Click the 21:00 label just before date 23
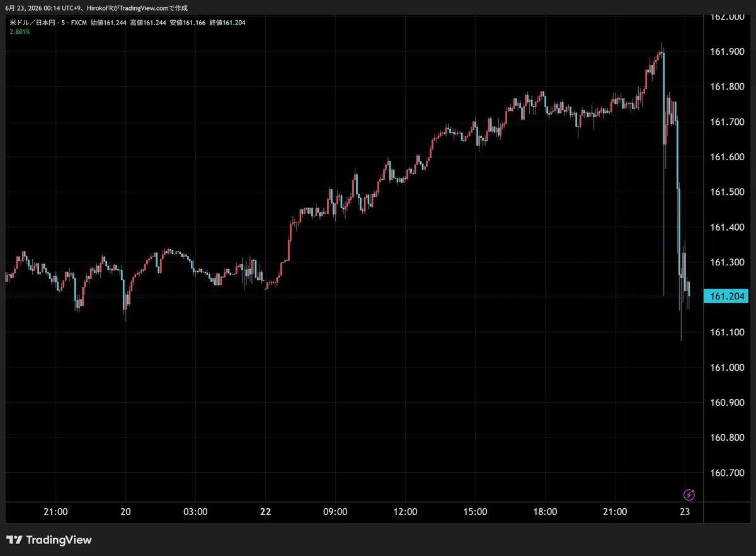Viewport: 756px width, 556px height. point(615,512)
